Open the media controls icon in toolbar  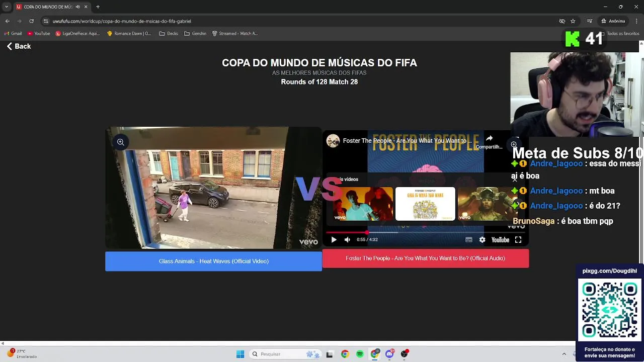(590, 21)
